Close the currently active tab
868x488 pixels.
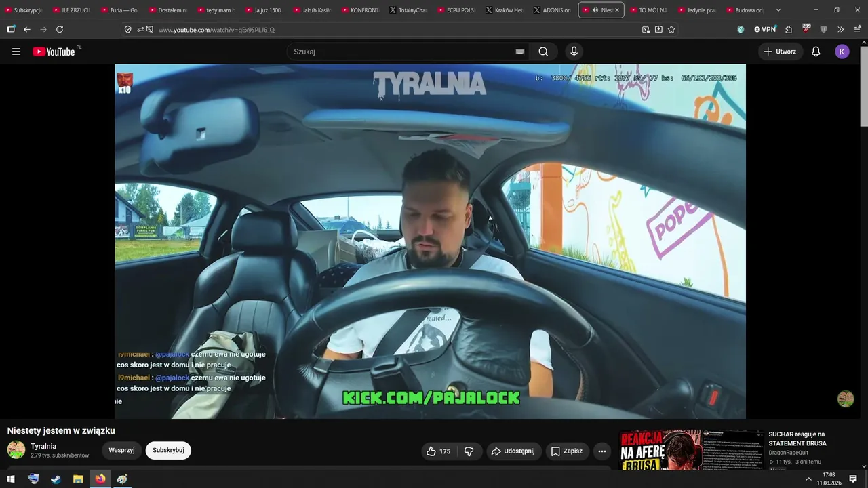pos(617,10)
